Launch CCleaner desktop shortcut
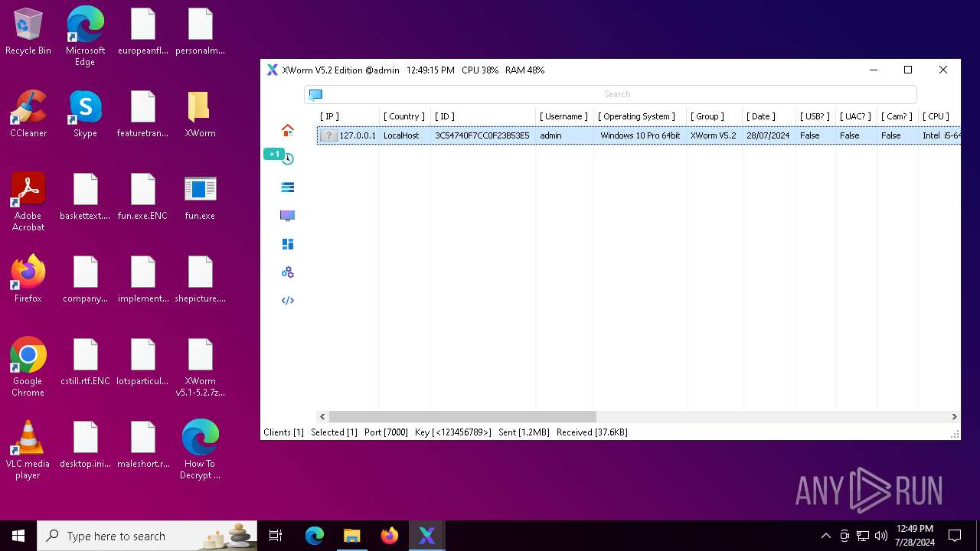The height and width of the screenshot is (551, 980). (28, 115)
